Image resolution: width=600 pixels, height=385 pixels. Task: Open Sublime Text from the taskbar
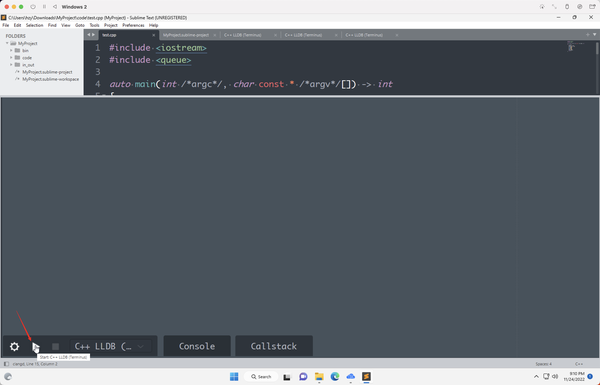(x=366, y=377)
